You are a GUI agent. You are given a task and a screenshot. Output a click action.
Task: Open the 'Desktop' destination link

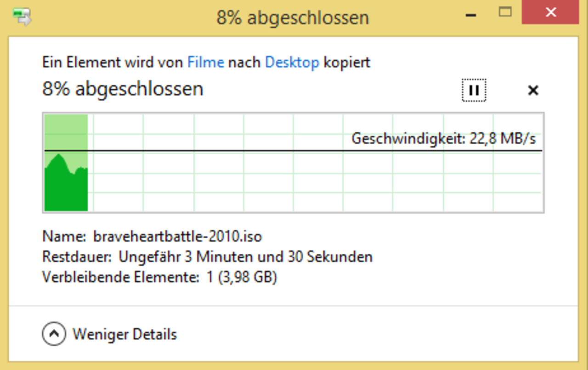[x=292, y=62]
